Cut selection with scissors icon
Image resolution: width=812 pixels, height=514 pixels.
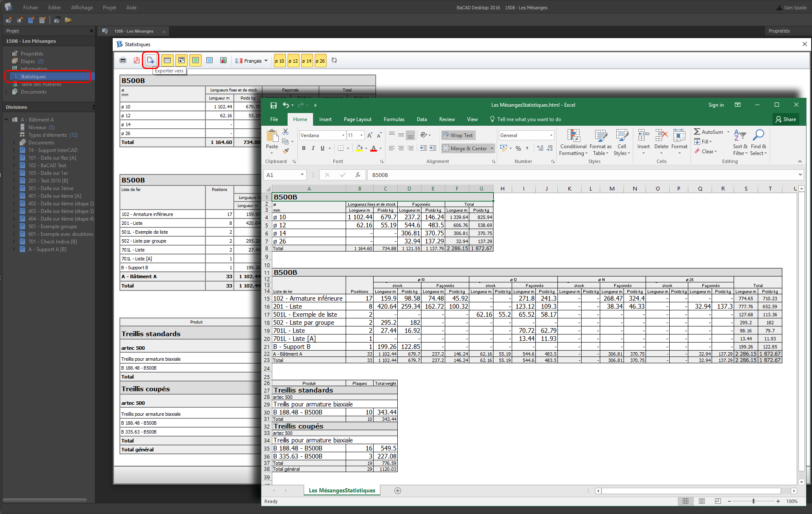(x=285, y=132)
